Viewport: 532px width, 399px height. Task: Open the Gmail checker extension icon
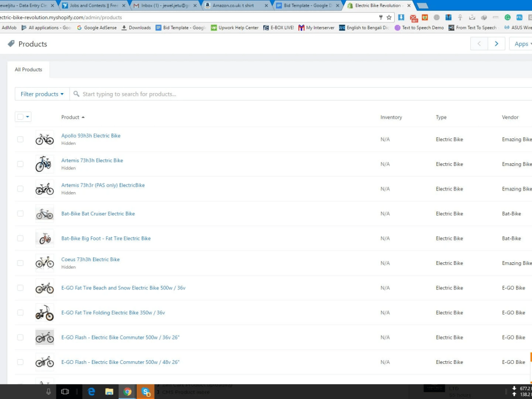point(413,18)
